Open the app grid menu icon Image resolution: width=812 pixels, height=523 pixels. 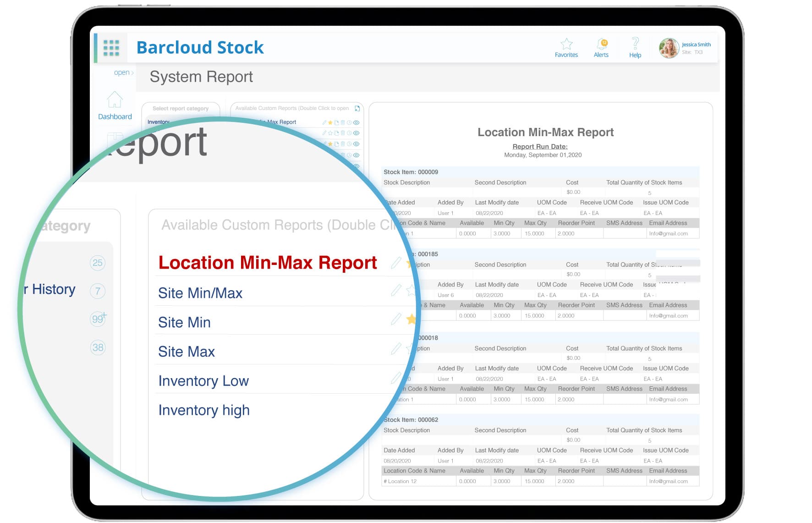click(x=111, y=48)
